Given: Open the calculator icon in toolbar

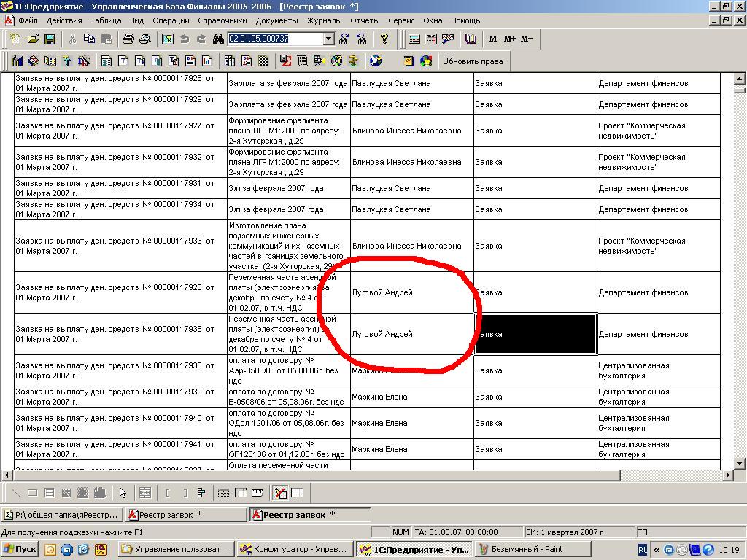Looking at the screenshot, I should [414, 39].
